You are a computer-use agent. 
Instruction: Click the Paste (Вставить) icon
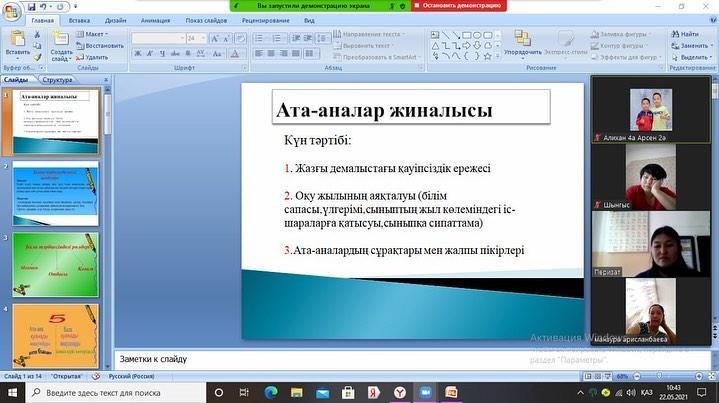[15, 42]
